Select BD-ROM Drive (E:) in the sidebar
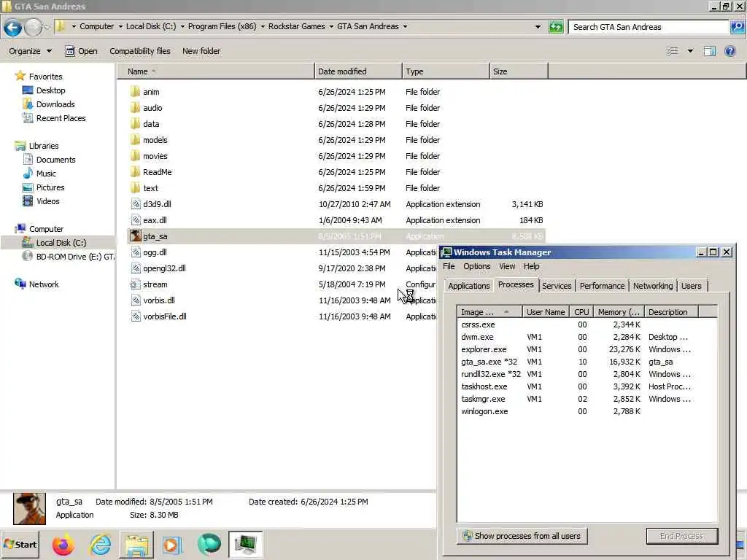The height and width of the screenshot is (560, 747). [x=68, y=256]
